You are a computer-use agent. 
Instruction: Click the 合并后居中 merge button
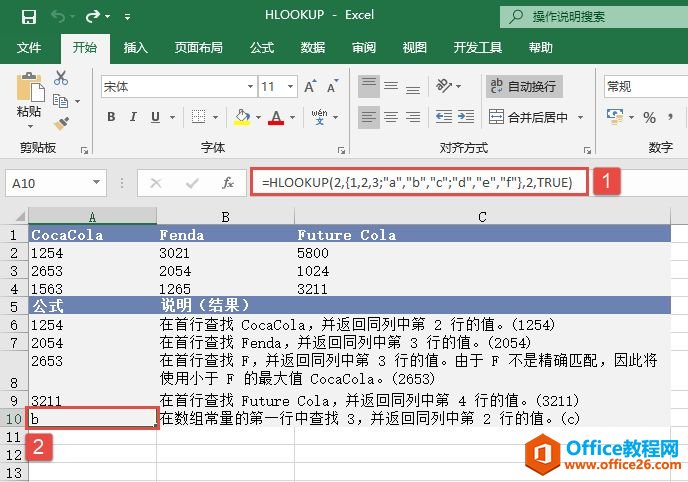pos(528,117)
